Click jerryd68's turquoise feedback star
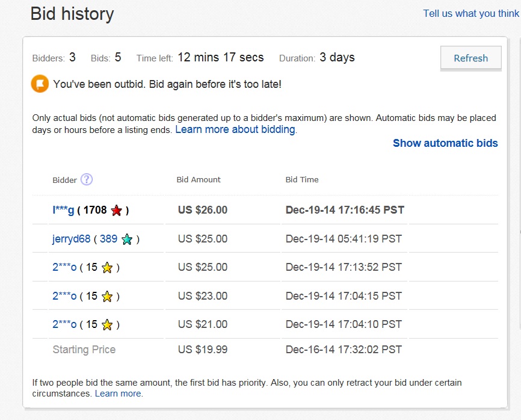 pyautogui.click(x=127, y=239)
